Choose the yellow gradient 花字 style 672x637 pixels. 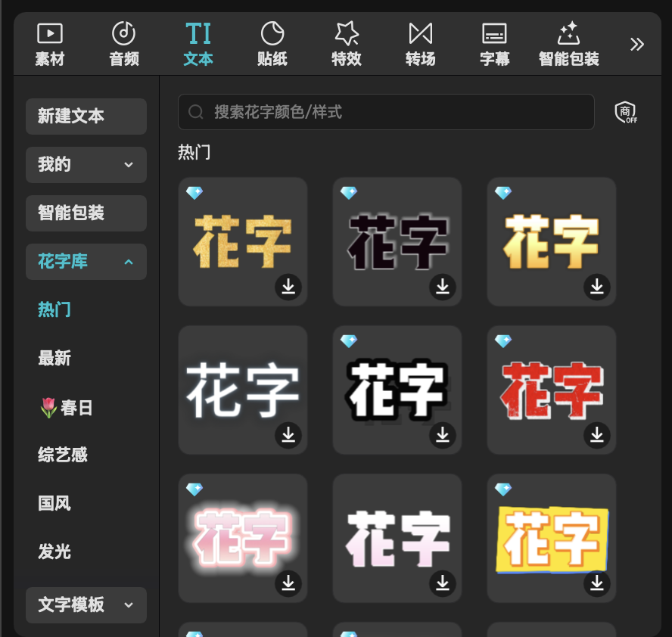click(x=551, y=241)
